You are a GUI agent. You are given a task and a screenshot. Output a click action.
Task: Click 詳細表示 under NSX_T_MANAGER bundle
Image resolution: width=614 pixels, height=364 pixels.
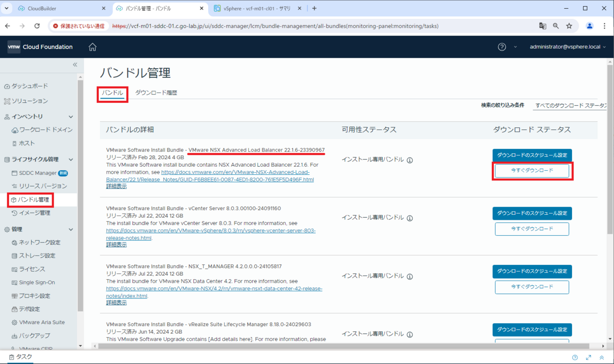pos(116,303)
